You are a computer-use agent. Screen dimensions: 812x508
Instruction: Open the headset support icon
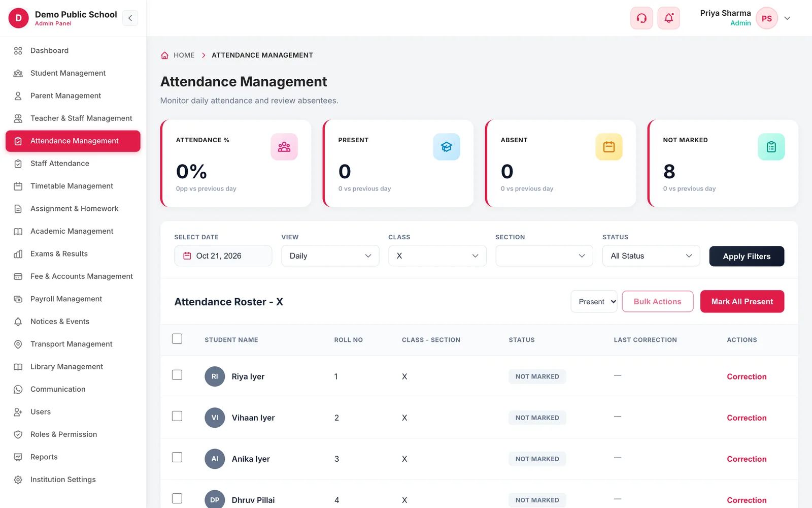pos(641,18)
